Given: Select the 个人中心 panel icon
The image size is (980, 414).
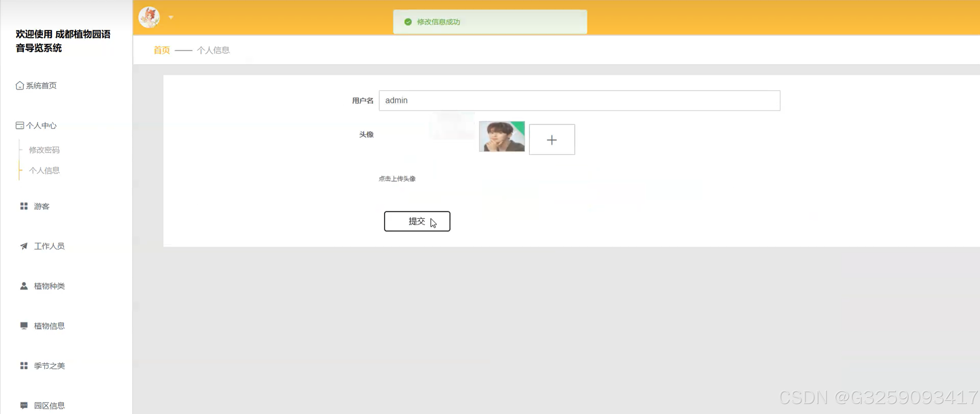Looking at the screenshot, I should tap(20, 125).
